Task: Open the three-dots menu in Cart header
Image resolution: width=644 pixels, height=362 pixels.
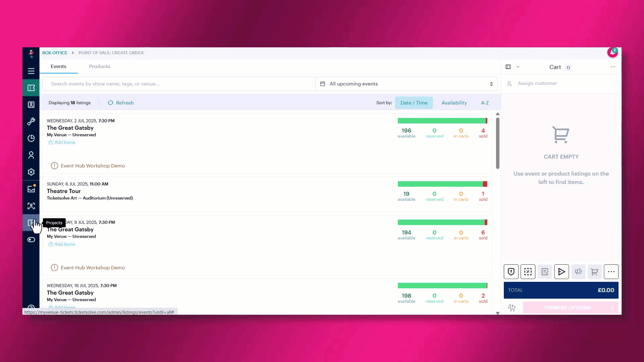Action: coord(613,67)
